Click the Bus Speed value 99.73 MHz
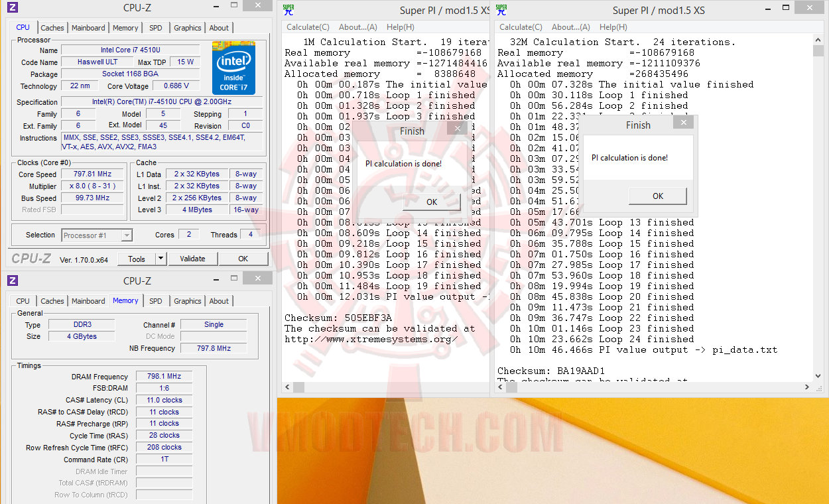Viewport: 829px width, 504px height. click(x=92, y=198)
